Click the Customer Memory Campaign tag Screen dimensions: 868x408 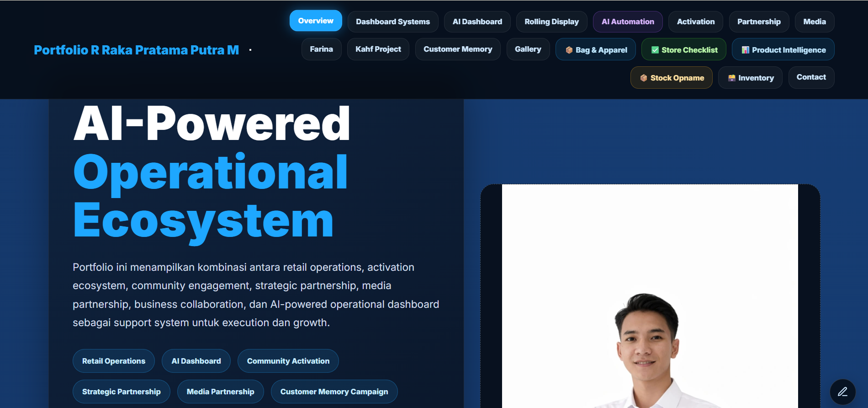tap(334, 392)
